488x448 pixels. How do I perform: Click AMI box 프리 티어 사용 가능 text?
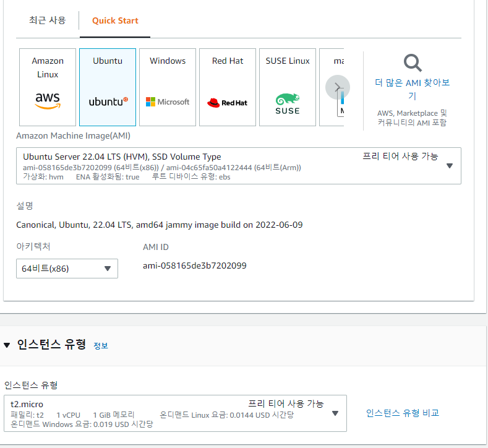coord(400,156)
